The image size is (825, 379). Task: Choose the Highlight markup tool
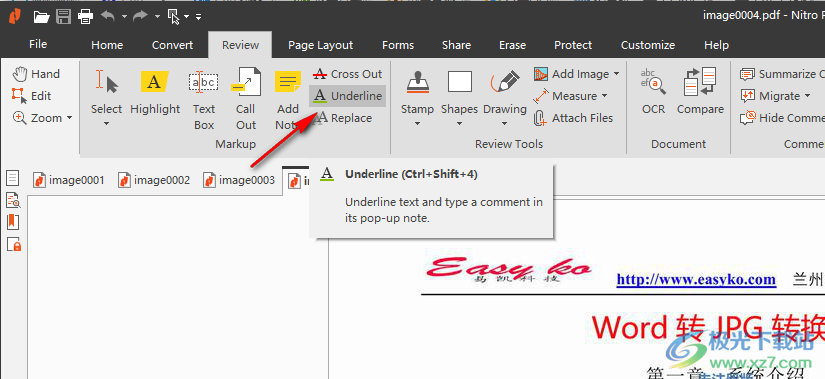(155, 93)
